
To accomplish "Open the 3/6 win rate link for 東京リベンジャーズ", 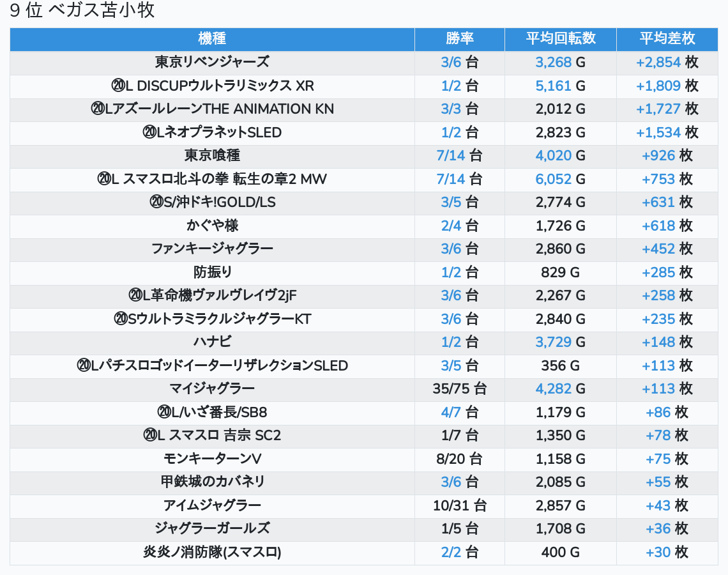I will [x=451, y=63].
